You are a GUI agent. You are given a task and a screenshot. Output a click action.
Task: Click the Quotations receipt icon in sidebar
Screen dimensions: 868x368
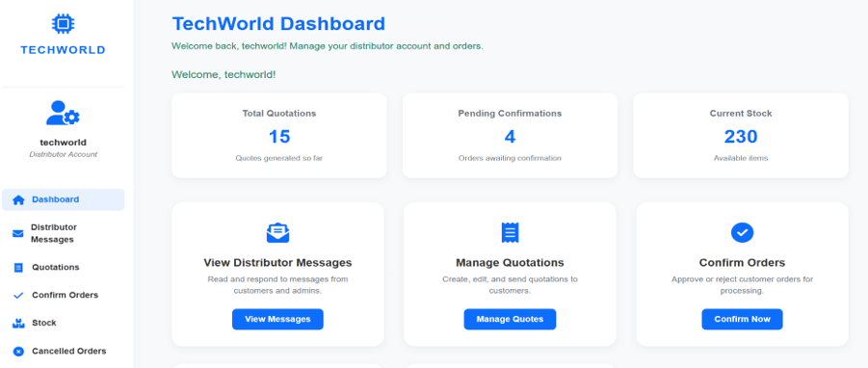[x=18, y=267]
